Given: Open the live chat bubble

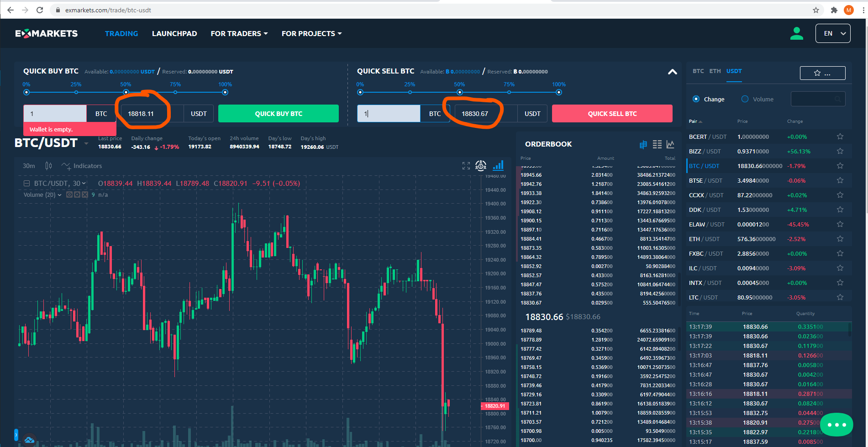Looking at the screenshot, I should 836,425.
